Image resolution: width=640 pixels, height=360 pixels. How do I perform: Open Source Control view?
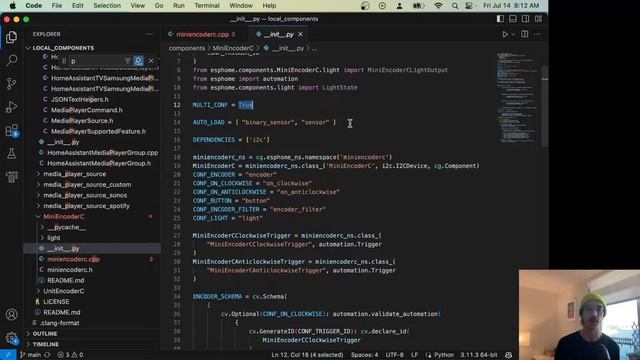point(11,84)
